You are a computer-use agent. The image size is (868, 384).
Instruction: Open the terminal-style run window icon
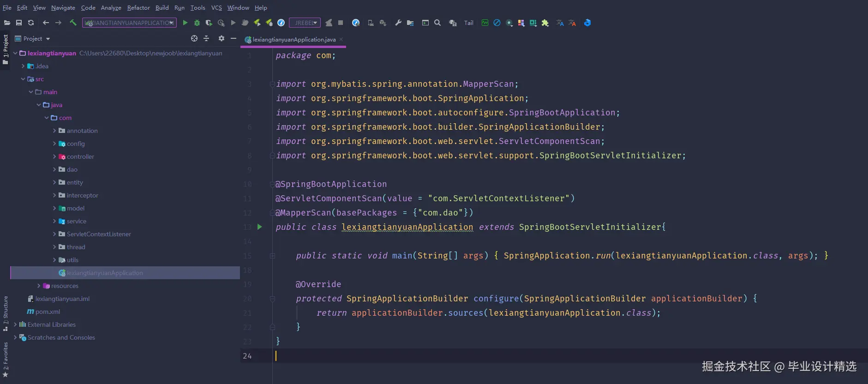425,23
